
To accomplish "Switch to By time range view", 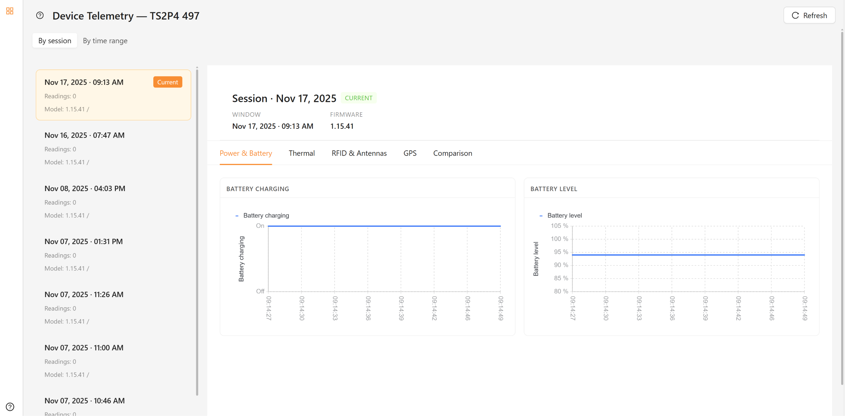I will click(x=105, y=40).
